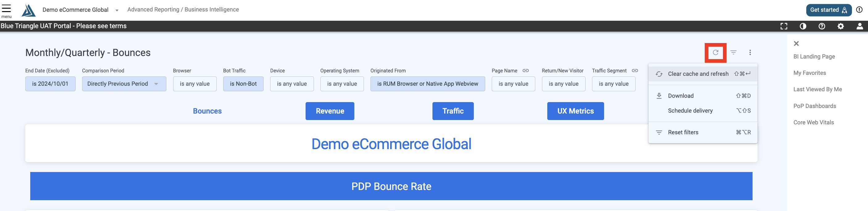Click the link icon next to Page Name
Screen dimensions: 868x211
(525, 71)
